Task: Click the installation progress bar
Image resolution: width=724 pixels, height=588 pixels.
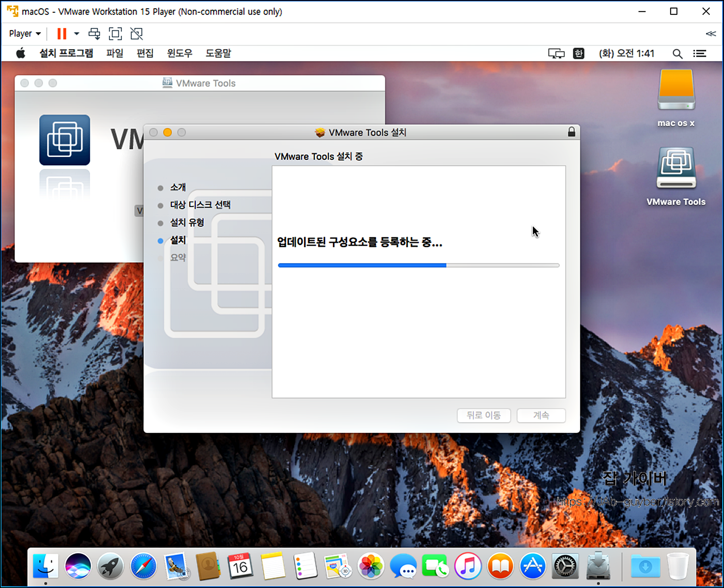Action: coord(418,265)
